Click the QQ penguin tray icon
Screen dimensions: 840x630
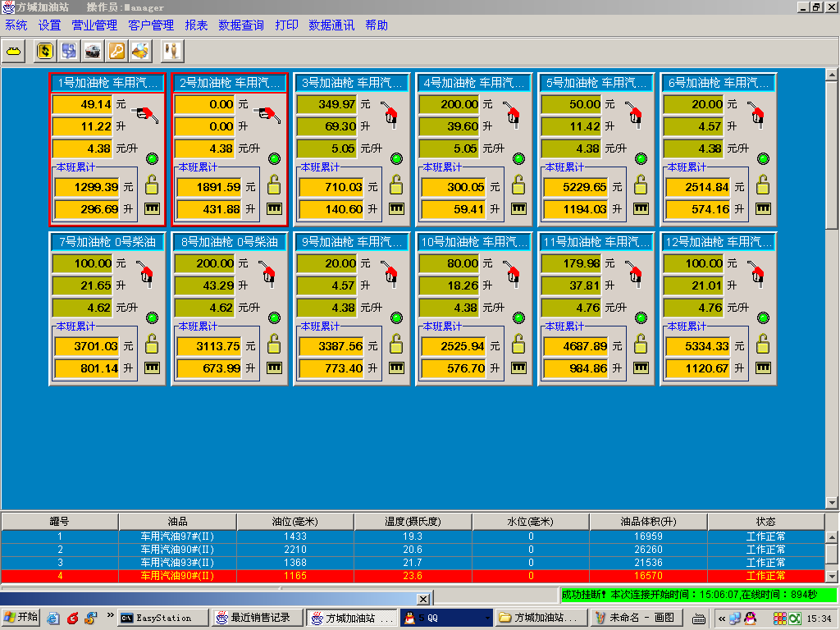click(750, 619)
